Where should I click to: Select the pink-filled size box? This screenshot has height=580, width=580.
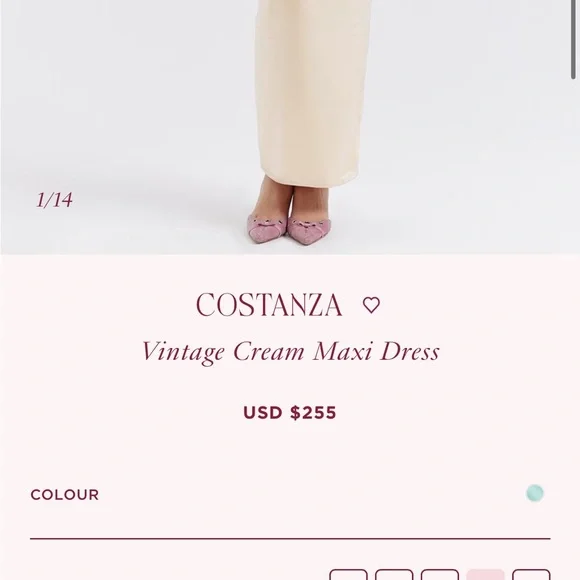485,574
